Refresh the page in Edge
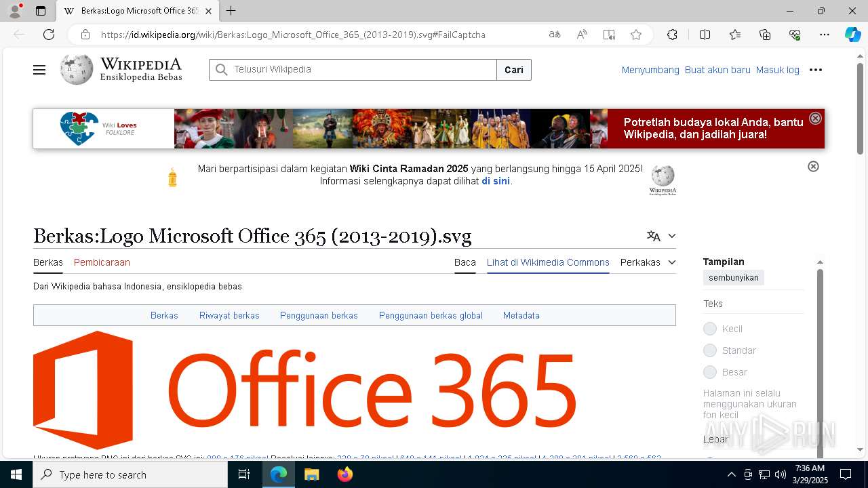 [49, 35]
